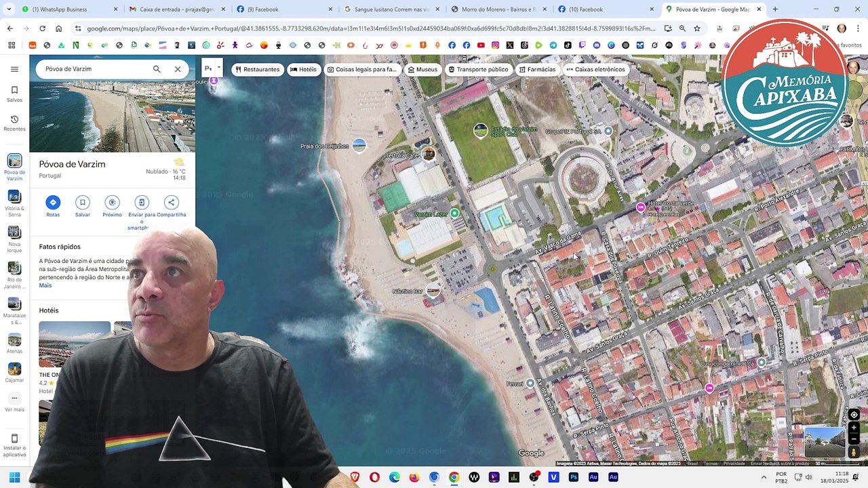Select Estádio do Varzim Sport Club marker
The width and height of the screenshot is (868, 488).
coord(480,131)
